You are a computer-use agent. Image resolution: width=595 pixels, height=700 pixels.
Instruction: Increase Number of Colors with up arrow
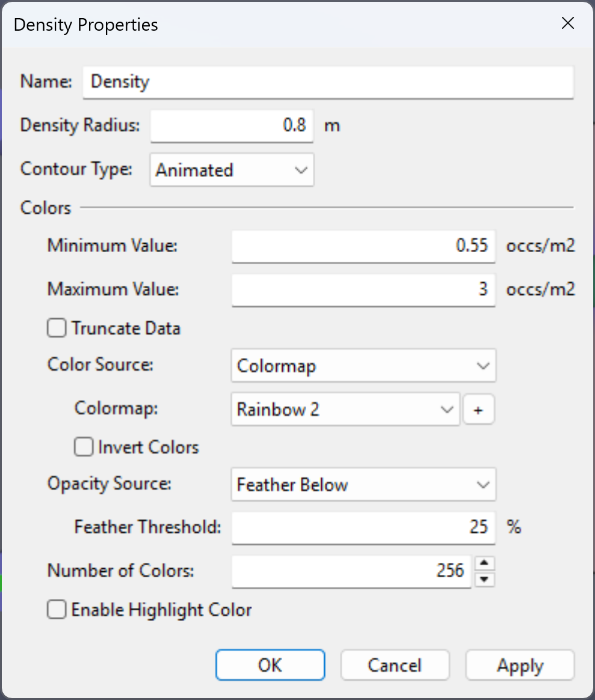click(484, 563)
